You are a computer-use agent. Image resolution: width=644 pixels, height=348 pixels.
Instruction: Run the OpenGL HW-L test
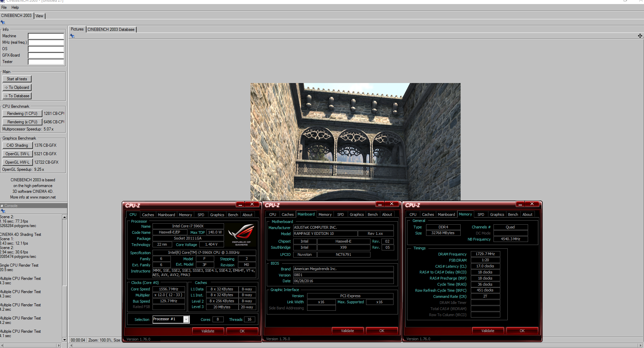point(18,162)
